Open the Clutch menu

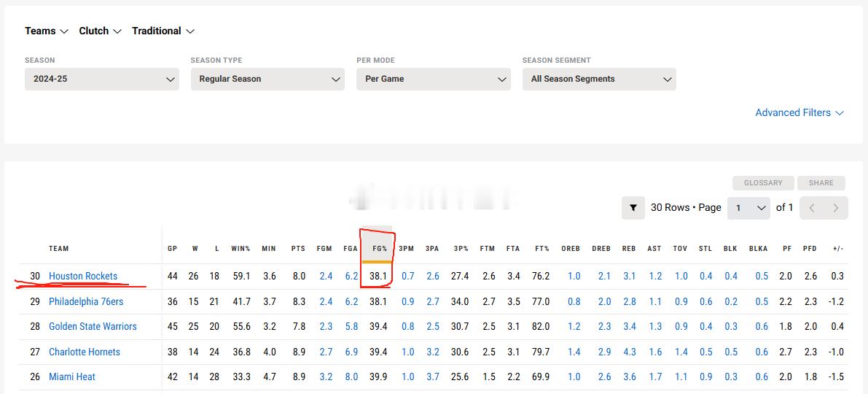(x=100, y=31)
